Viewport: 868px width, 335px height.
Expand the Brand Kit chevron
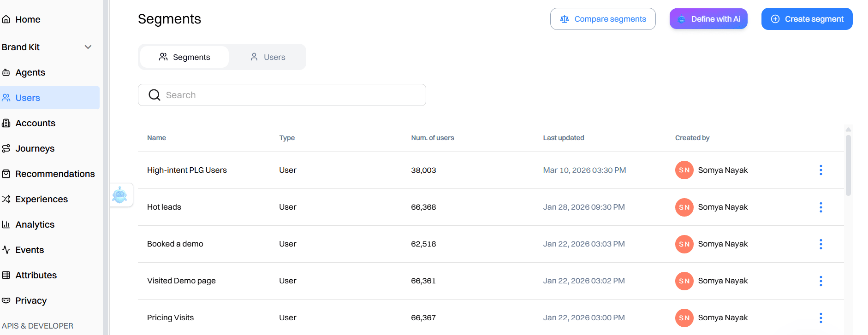[88, 47]
